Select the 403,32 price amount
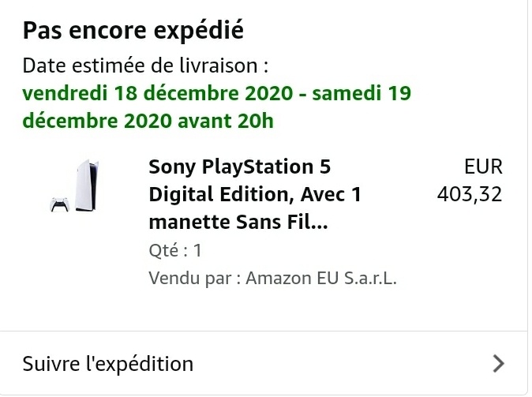 click(x=470, y=194)
